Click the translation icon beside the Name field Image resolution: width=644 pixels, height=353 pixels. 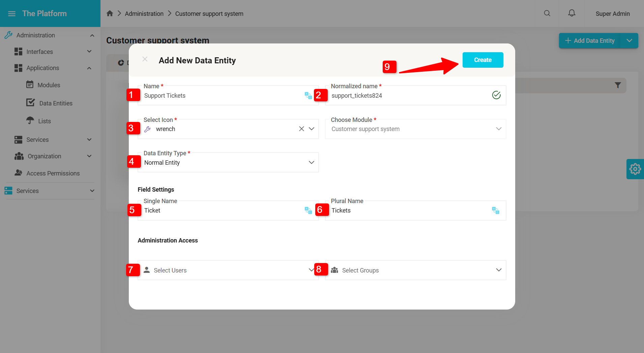[308, 96]
